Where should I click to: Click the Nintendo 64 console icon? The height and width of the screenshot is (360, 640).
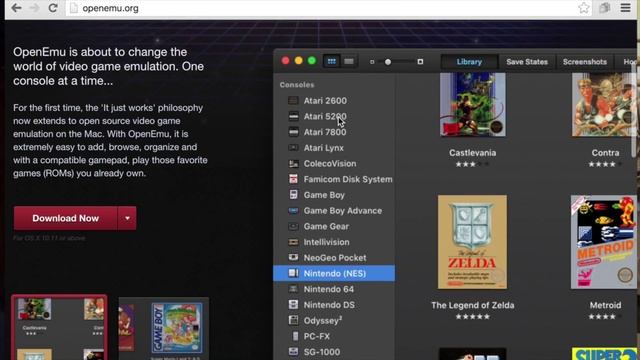[x=293, y=289]
